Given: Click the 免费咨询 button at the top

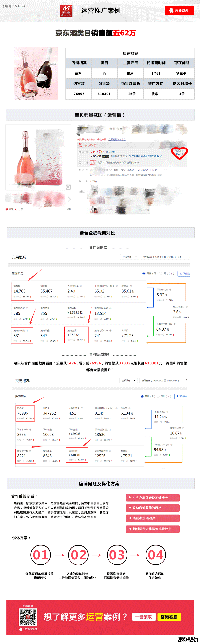Looking at the screenshot, I should tap(179, 11).
